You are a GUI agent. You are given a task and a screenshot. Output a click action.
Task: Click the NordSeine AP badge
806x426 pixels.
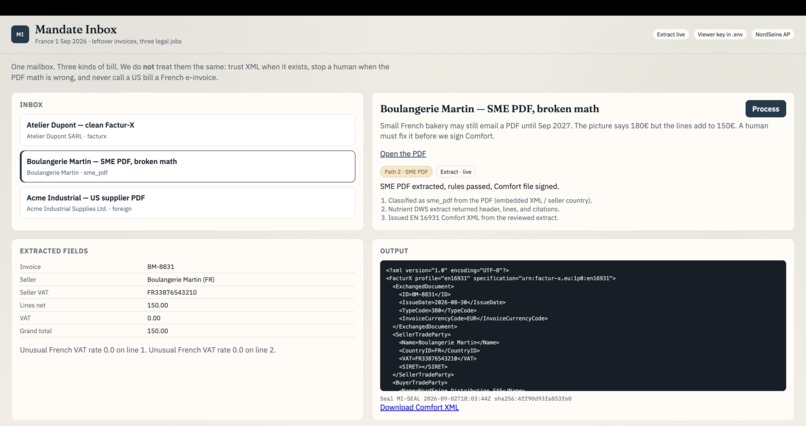click(773, 34)
